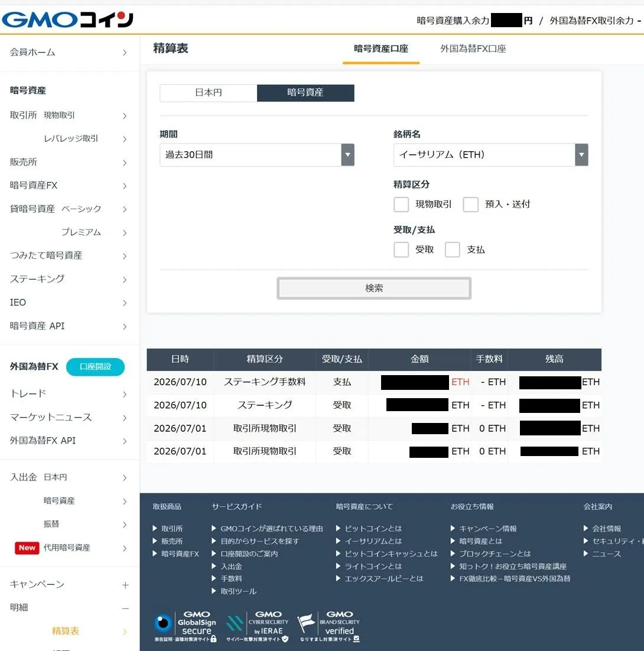
Task: Click chevron next to ステーキング
Action: 125,280
